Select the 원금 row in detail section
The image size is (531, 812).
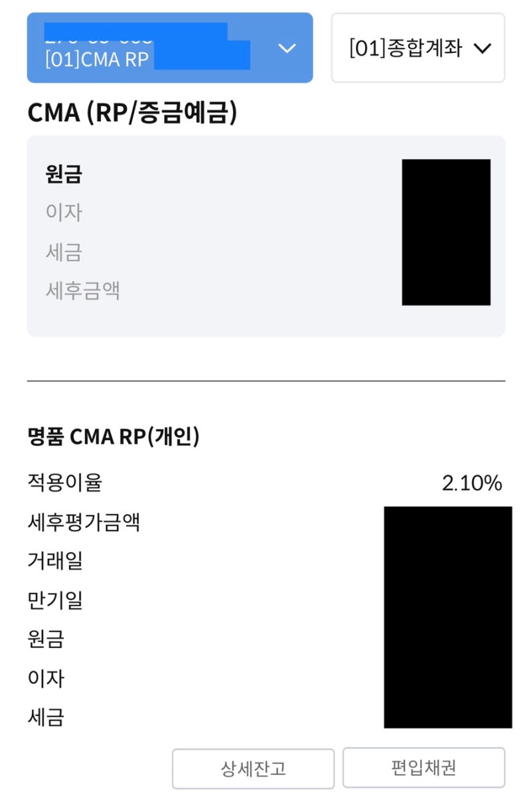pos(45,639)
